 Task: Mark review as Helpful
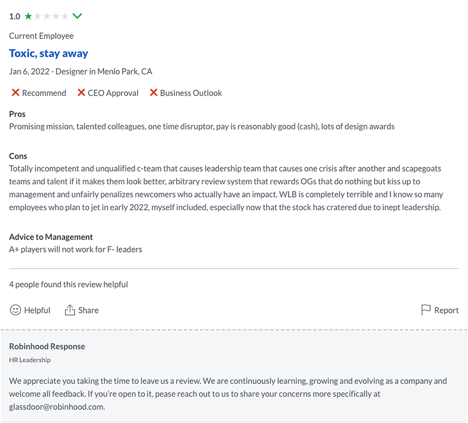click(x=30, y=310)
